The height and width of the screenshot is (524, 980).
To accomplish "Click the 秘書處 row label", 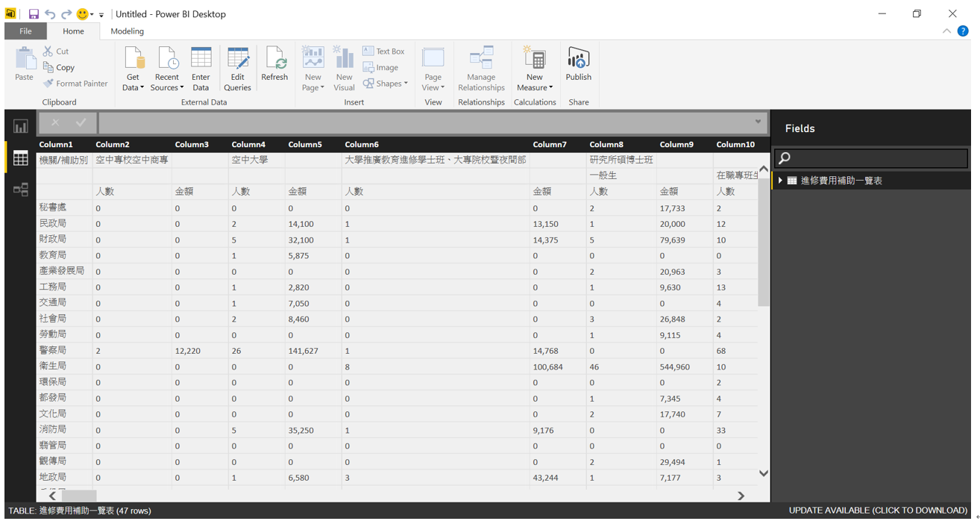I will (52, 208).
